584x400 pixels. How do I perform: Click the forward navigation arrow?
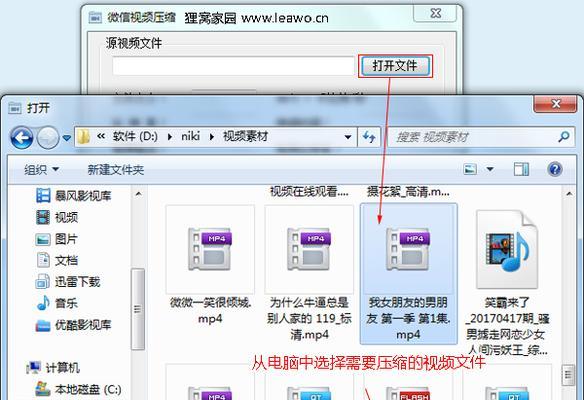click(x=48, y=137)
